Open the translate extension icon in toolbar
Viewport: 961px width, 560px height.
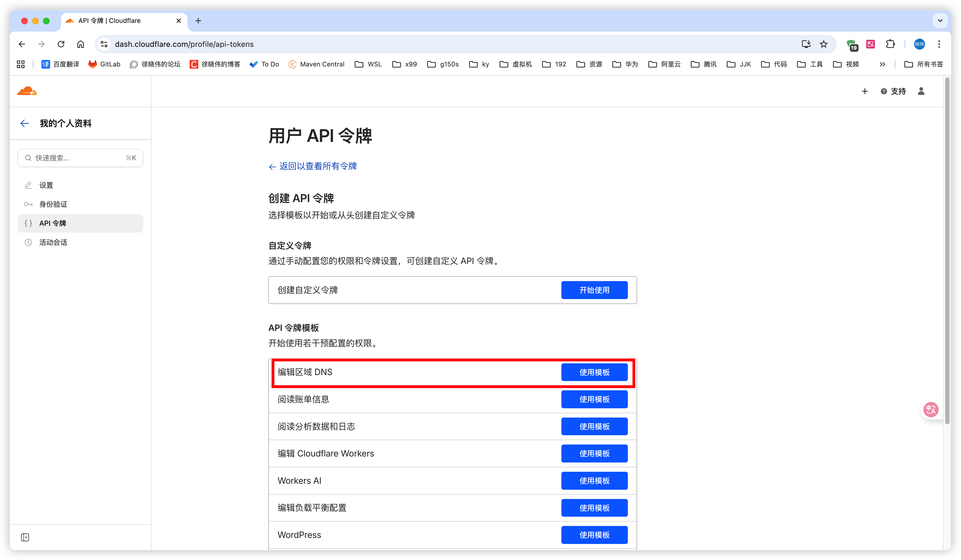[870, 44]
